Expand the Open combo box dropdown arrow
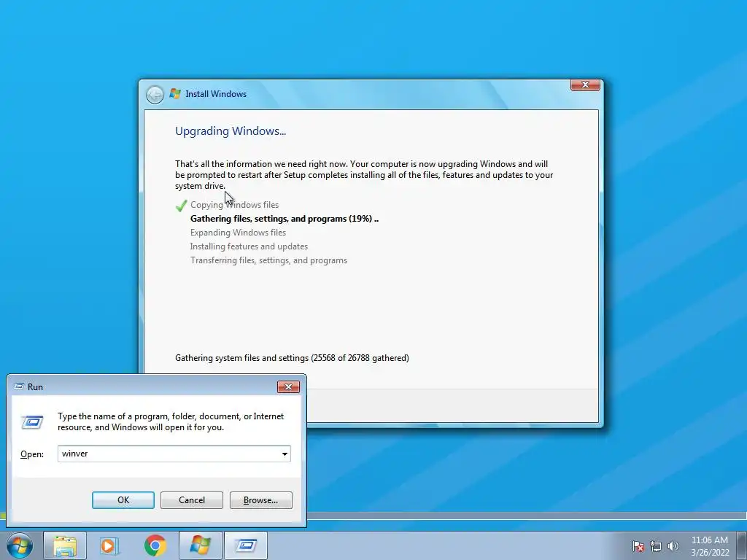Viewport: 747px width, 560px height. 285,454
